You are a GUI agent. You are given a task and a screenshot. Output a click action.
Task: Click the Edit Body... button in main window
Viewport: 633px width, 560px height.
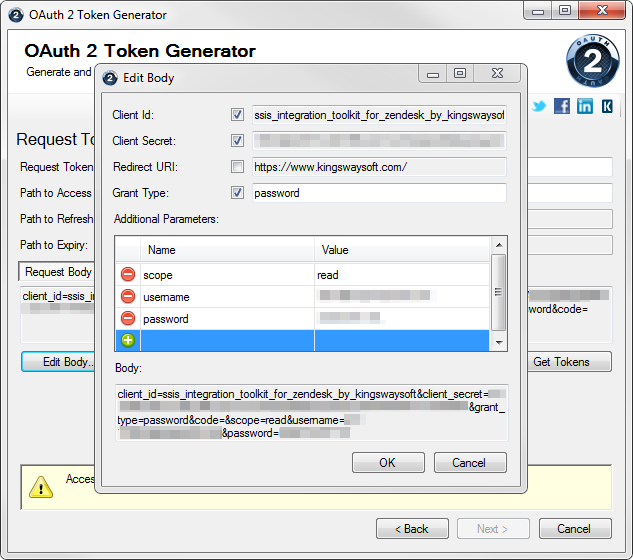pyautogui.click(x=59, y=361)
